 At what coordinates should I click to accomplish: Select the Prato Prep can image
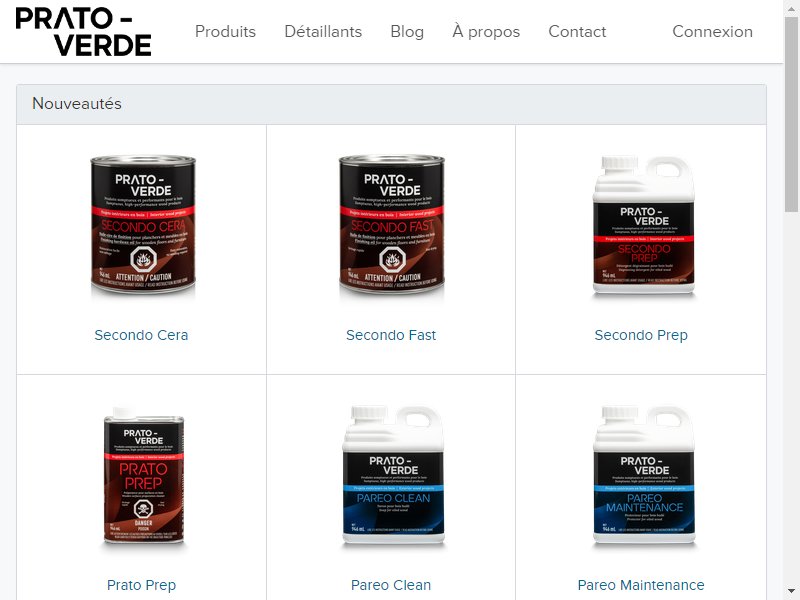pos(143,476)
